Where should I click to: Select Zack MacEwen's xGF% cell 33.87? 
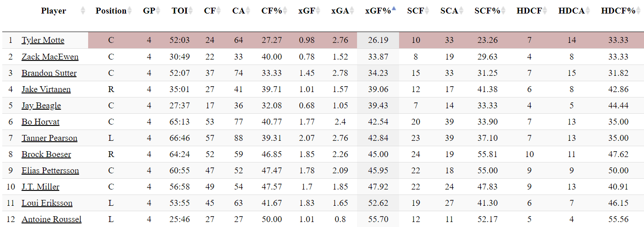tap(378, 57)
